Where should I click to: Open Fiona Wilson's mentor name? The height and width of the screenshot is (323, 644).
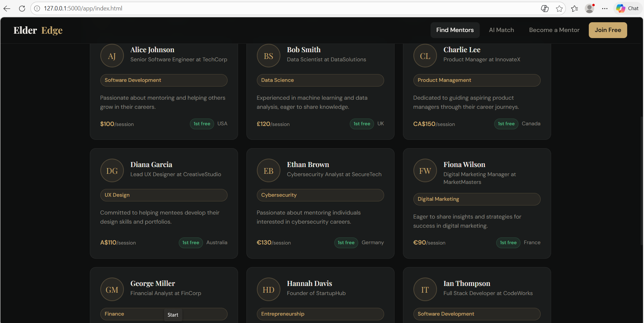[x=464, y=165]
